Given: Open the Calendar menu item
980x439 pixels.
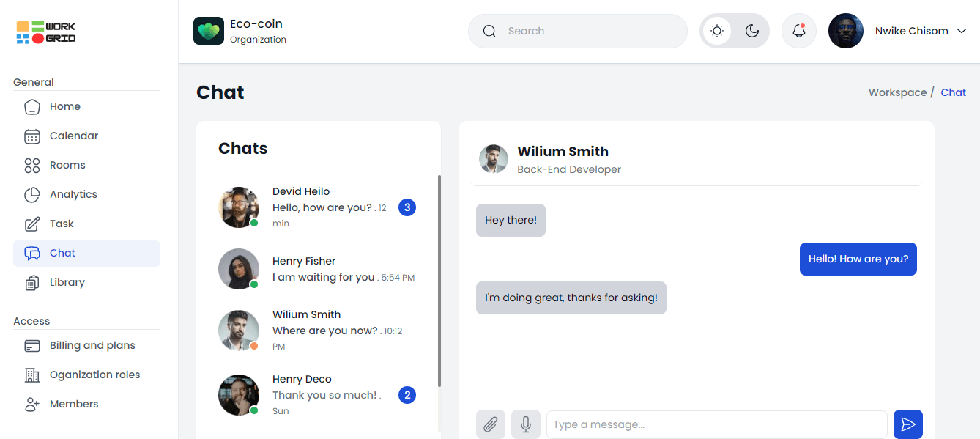Looking at the screenshot, I should 73,136.
